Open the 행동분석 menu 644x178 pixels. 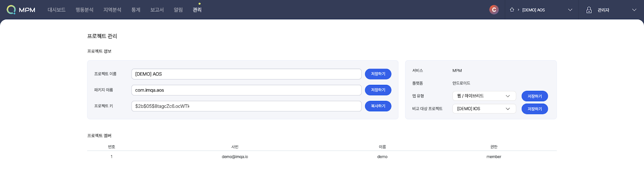click(85, 10)
